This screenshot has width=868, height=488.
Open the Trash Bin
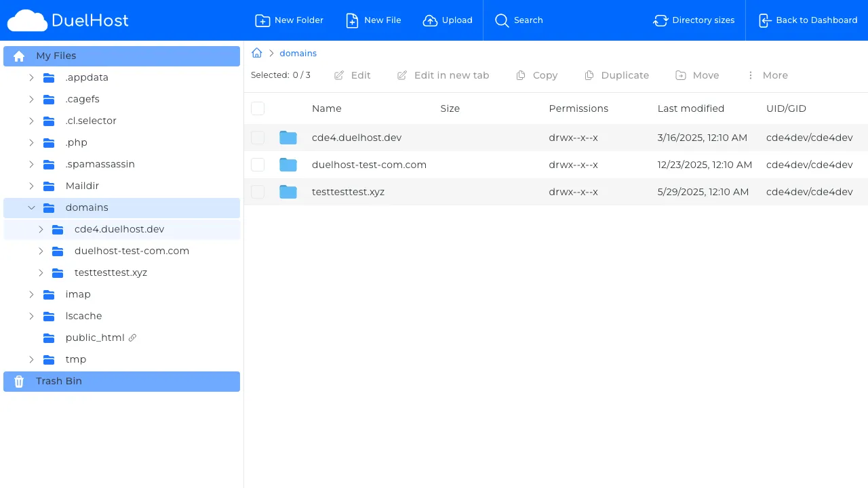pyautogui.click(x=58, y=381)
